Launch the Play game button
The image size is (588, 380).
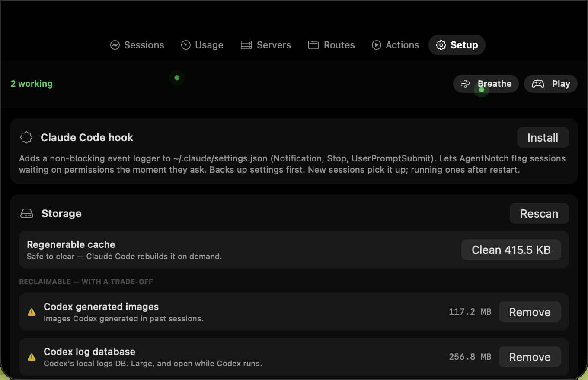[551, 84]
